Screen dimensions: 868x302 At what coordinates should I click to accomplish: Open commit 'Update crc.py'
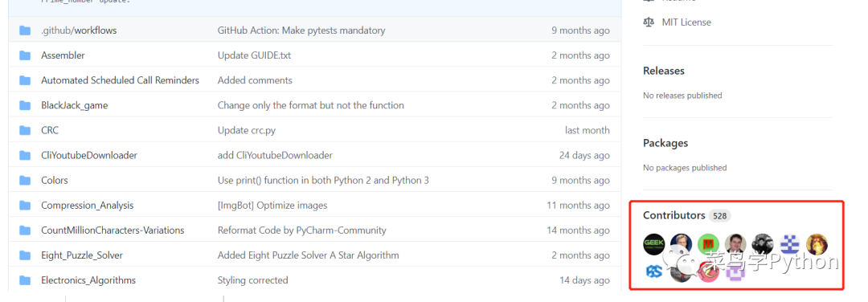(x=247, y=131)
